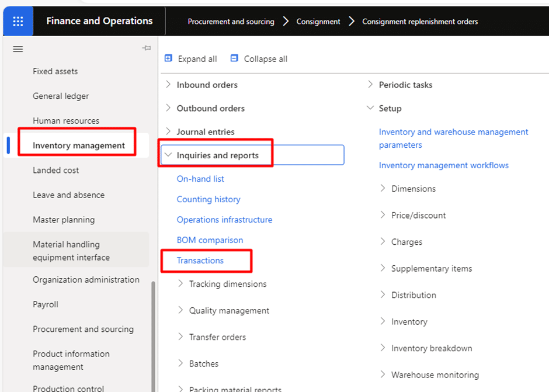Select Inventory management module in sidebar

79,145
